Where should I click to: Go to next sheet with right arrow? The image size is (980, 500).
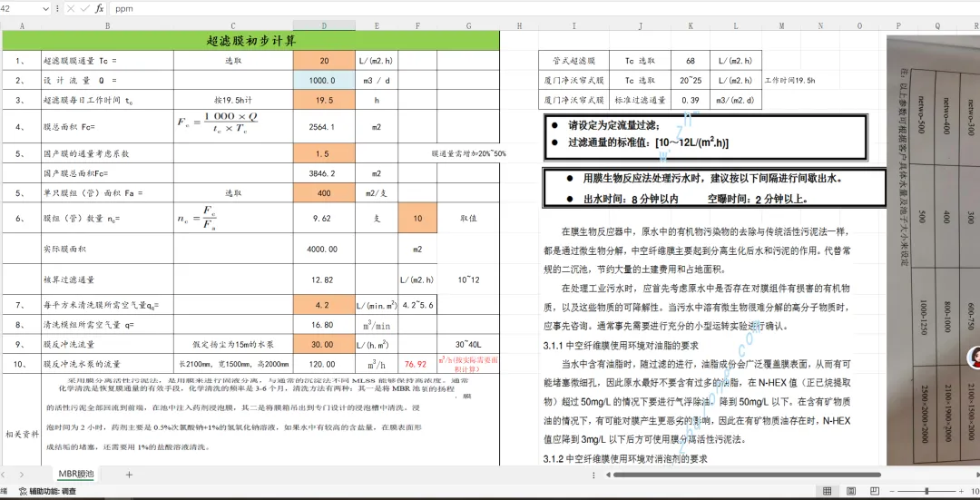[x=22, y=475]
